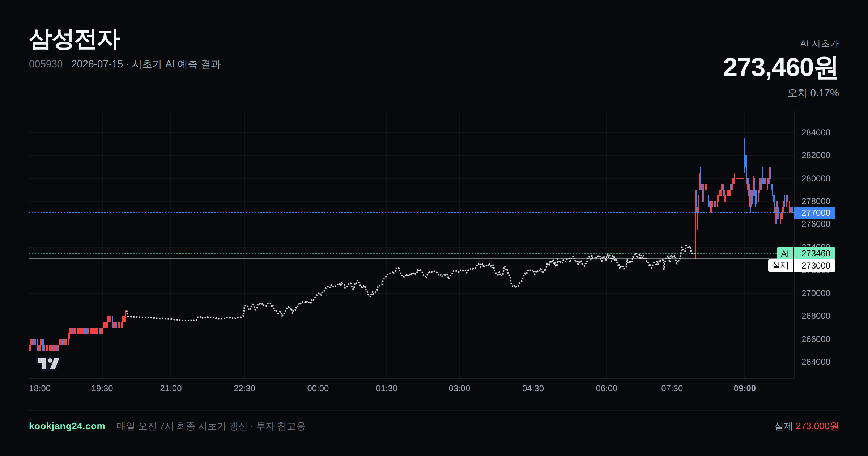Image resolution: width=868 pixels, height=456 pixels.
Task: Click the footer note 매일 오전 7시 최종 시초가 갱신
Action: (x=182, y=426)
